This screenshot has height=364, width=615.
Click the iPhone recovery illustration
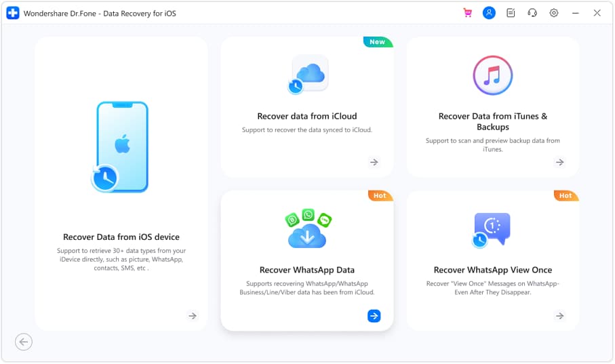[x=120, y=147]
